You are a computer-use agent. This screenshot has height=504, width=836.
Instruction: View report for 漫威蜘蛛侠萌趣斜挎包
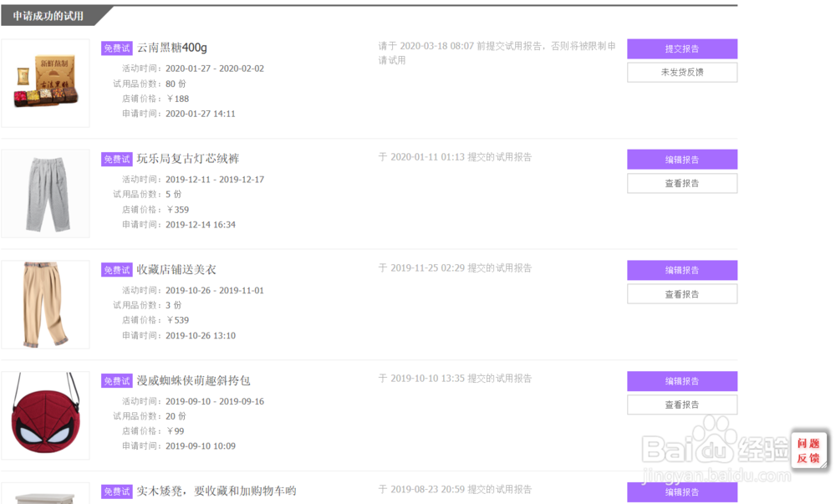[x=682, y=405]
